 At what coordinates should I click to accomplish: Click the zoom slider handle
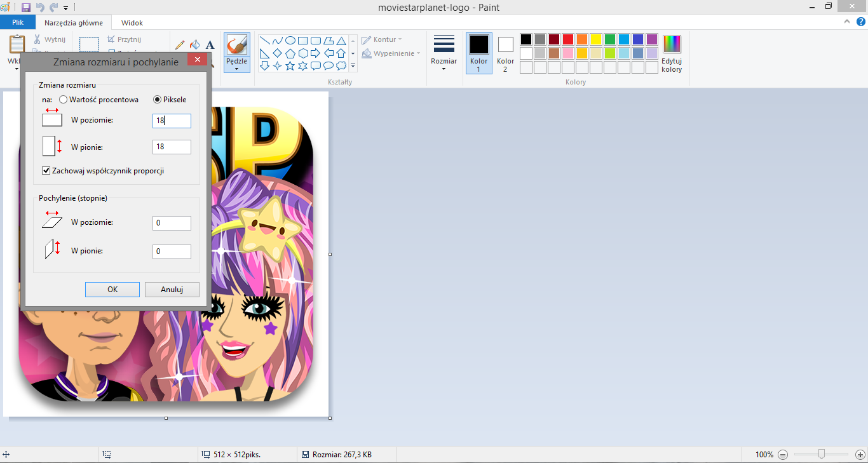(822, 454)
